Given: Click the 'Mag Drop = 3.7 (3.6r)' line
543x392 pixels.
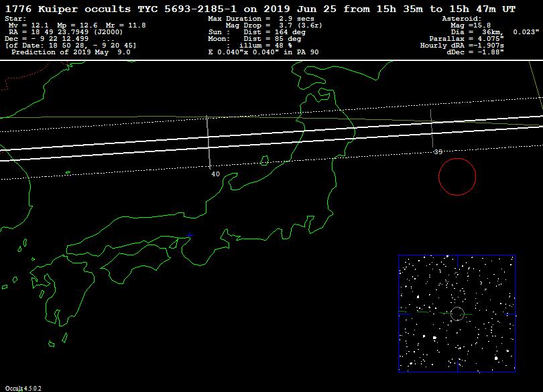Looking at the screenshot, I should [x=274, y=25].
